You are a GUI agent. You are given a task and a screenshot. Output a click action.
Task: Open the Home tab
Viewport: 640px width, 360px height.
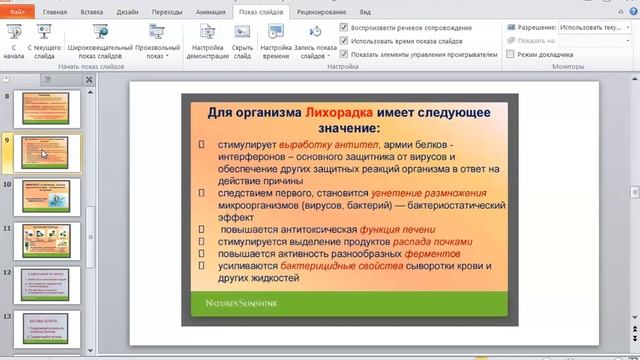55,12
